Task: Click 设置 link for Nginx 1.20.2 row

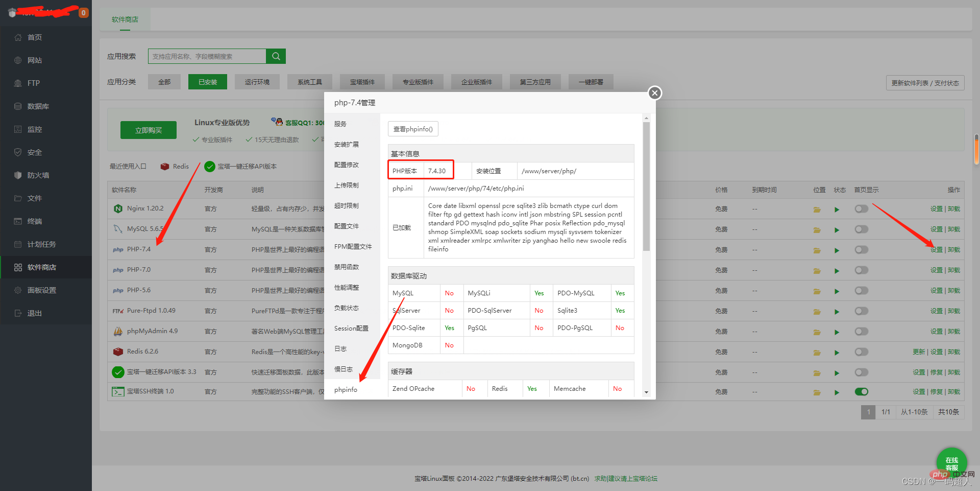Action: (937, 208)
